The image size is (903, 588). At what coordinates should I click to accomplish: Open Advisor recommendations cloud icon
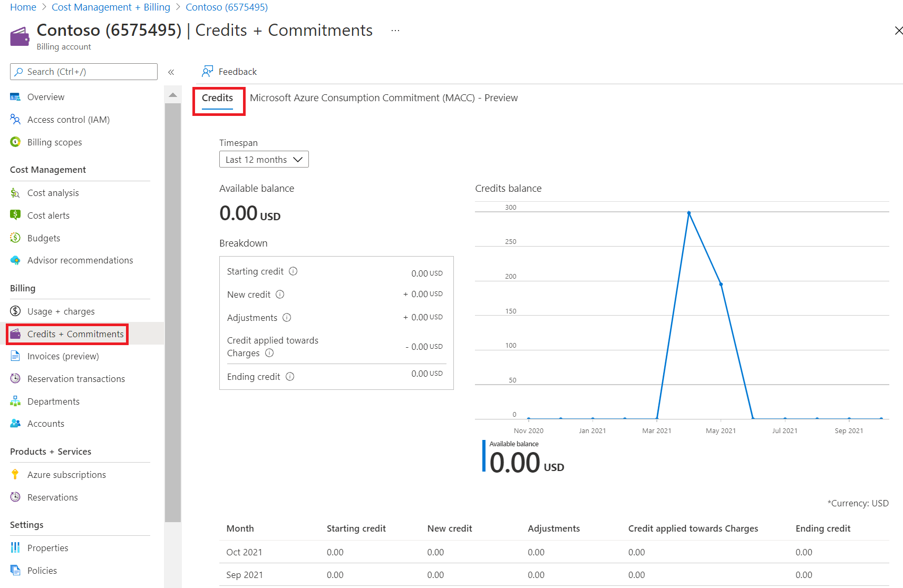[x=15, y=260]
